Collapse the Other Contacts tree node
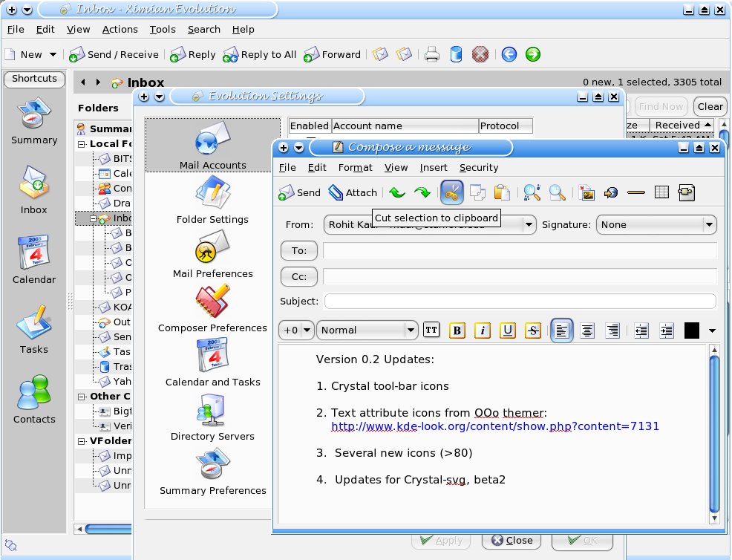This screenshot has height=560, width=732. click(x=82, y=397)
